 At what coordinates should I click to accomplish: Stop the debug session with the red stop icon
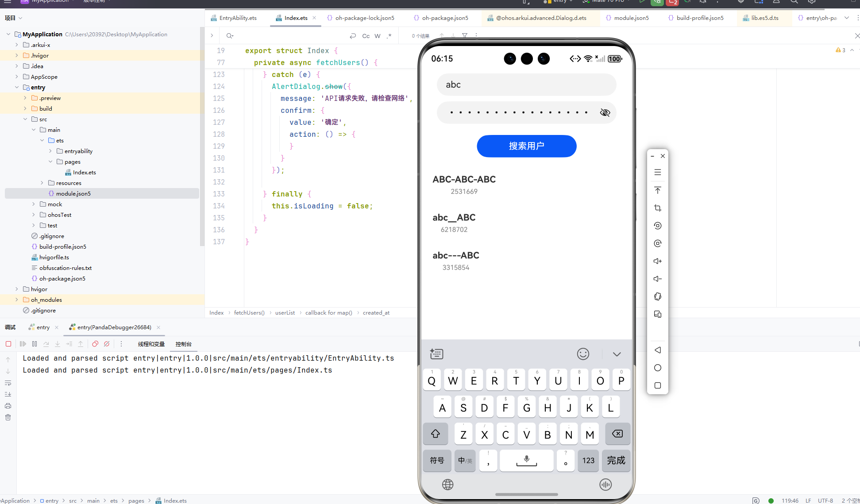point(8,344)
